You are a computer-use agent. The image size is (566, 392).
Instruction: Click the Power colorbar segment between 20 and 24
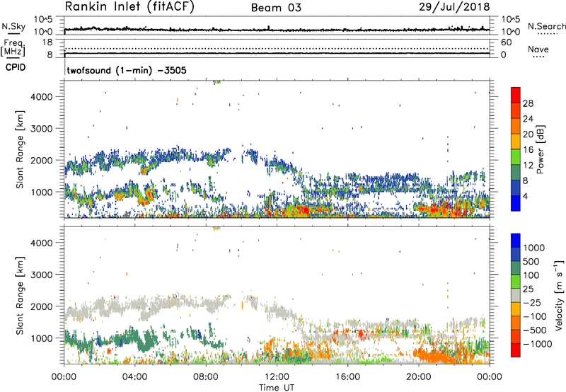pyautogui.click(x=516, y=126)
